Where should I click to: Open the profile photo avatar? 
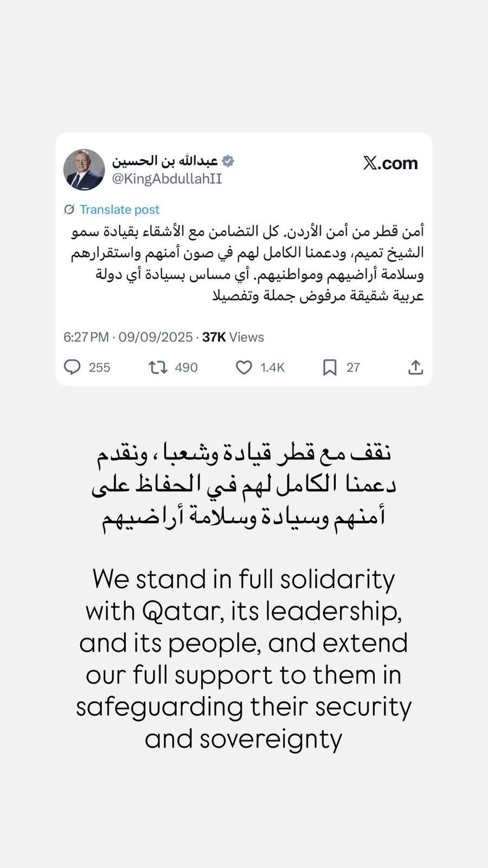84,169
